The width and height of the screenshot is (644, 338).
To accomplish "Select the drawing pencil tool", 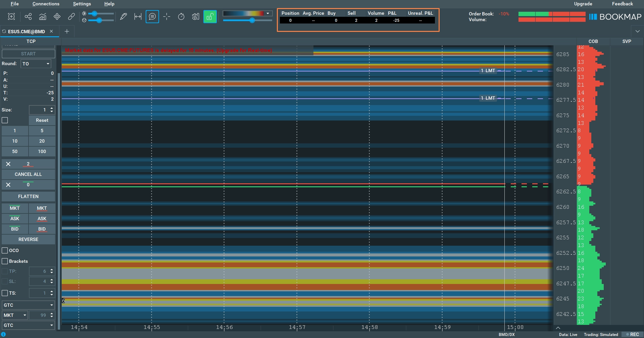I will click(123, 16).
